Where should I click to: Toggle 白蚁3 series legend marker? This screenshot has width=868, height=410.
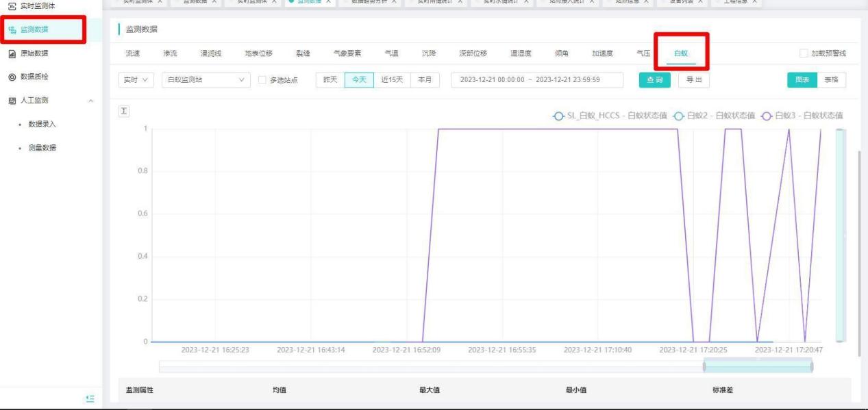(x=767, y=115)
